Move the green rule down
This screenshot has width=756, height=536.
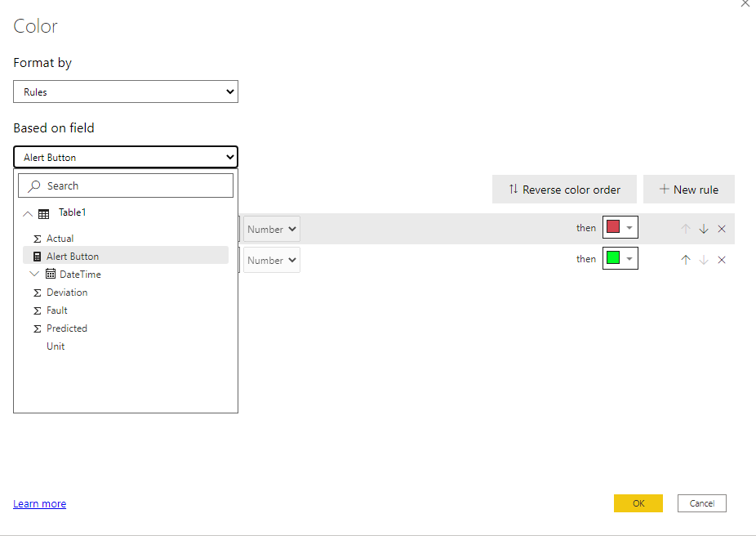click(704, 260)
